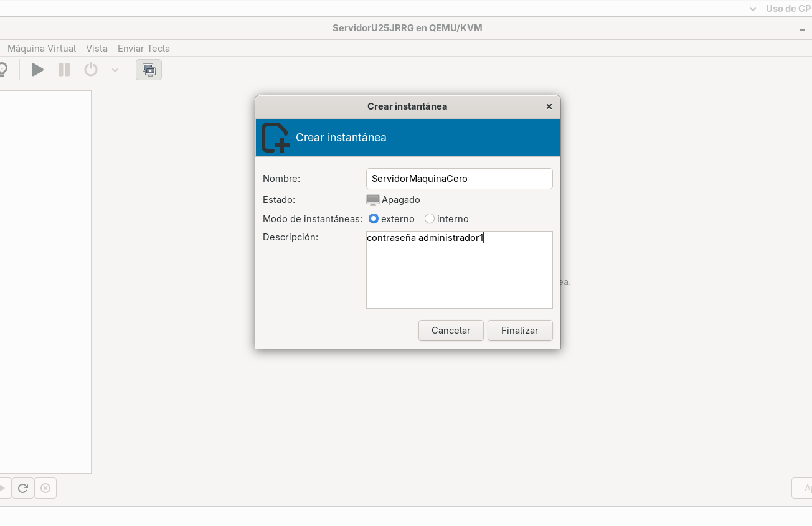The height and width of the screenshot is (526, 812).
Task: Click the Modo de instantáneas label
Action: (x=313, y=219)
